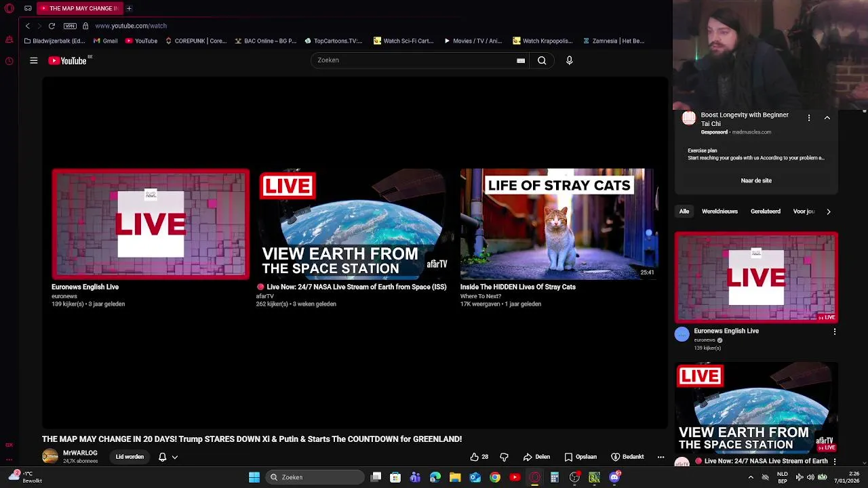Go back to the previous page

point(27,26)
